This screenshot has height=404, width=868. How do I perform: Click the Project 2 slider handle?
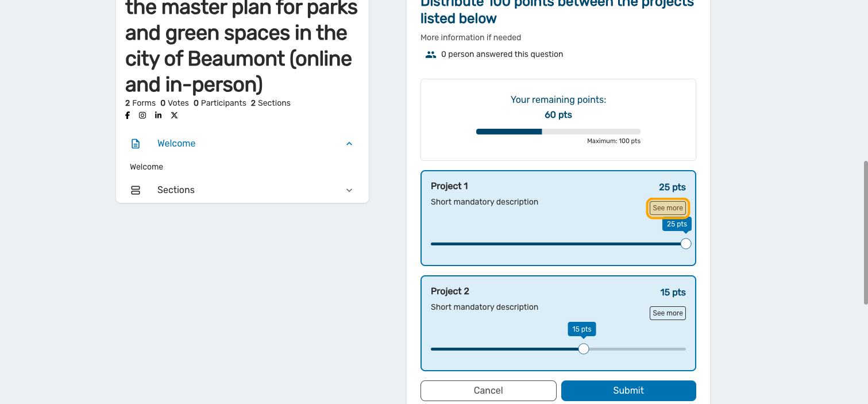[584, 349]
